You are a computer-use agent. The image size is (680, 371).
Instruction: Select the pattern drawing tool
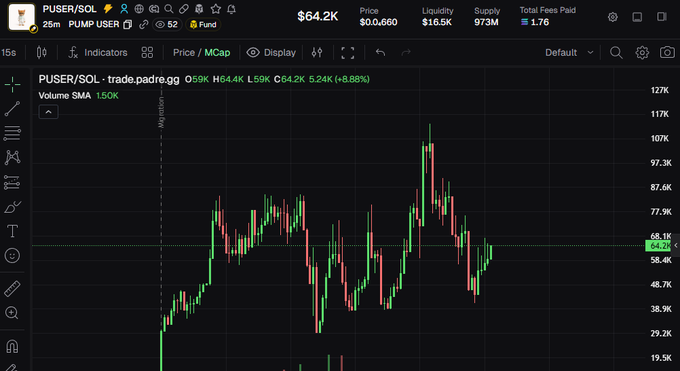pos(12,158)
